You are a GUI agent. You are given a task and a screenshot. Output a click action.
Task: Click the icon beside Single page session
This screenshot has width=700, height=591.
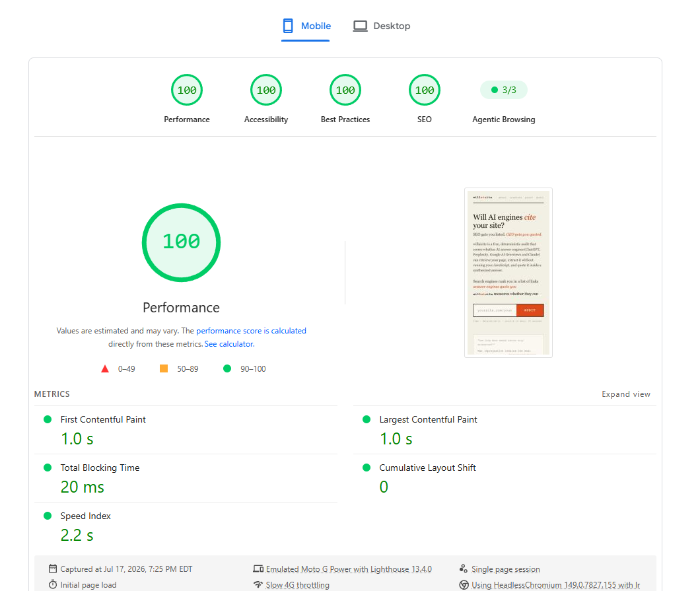[464, 569]
